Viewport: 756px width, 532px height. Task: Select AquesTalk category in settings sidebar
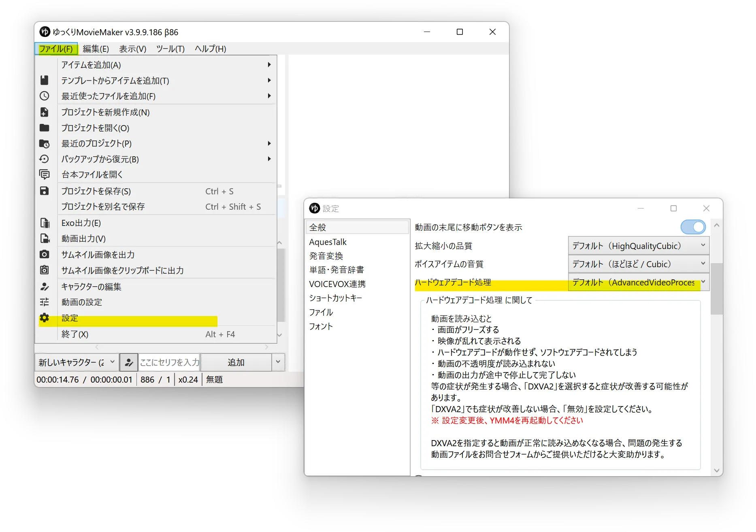click(358, 242)
